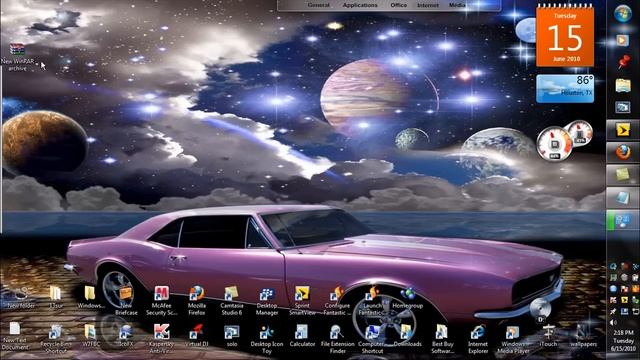The image size is (640, 360).
Task: Open the Calculator shortcut
Action: (x=302, y=336)
